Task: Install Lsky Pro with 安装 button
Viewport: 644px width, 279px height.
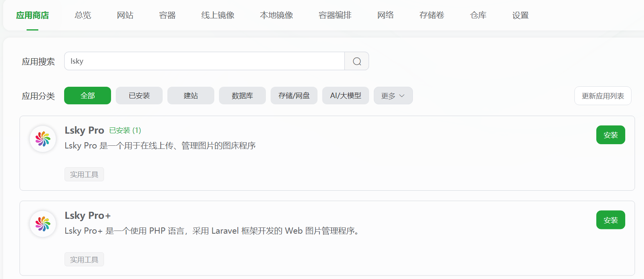Action: pyautogui.click(x=610, y=135)
